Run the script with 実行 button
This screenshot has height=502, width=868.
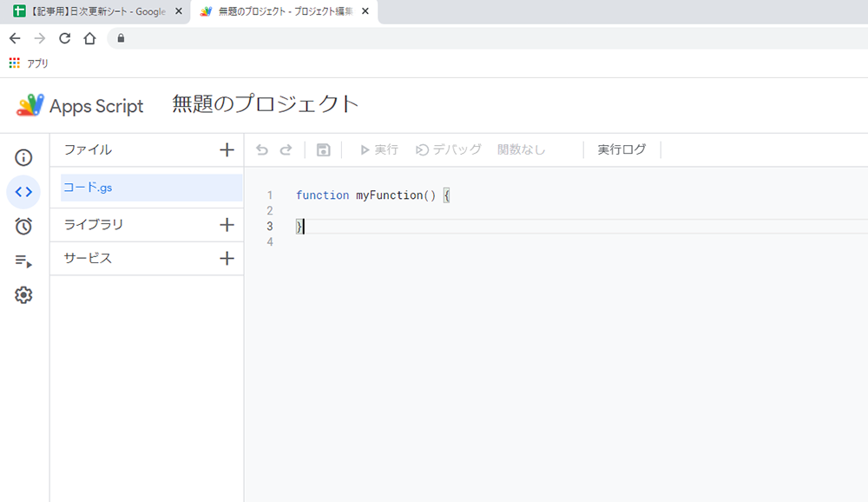(379, 149)
